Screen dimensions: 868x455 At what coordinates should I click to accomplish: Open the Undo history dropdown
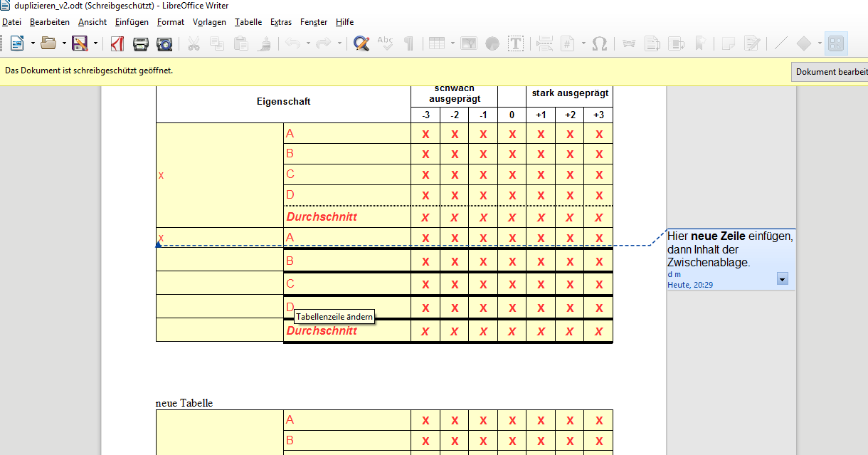(x=308, y=43)
